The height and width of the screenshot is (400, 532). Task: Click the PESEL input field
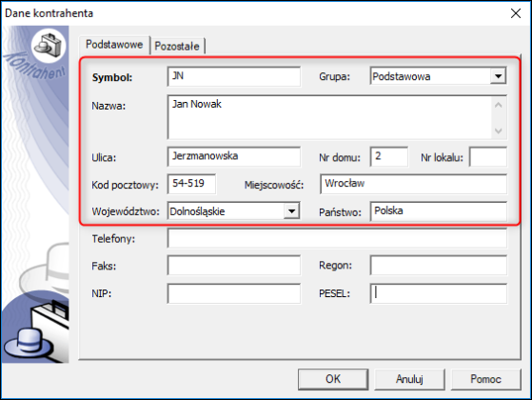click(439, 293)
